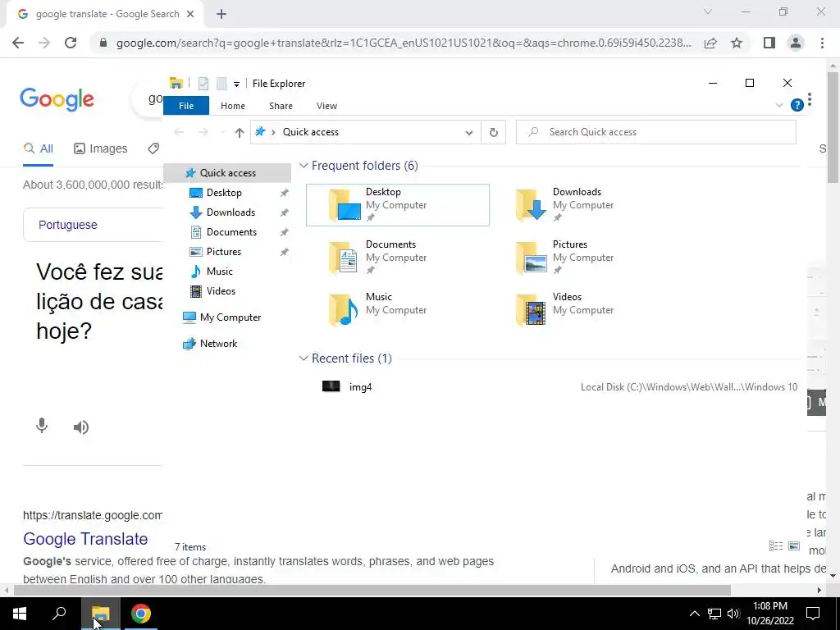Select Downloads in the navigation pane
The width and height of the screenshot is (840, 630).
coord(231,212)
